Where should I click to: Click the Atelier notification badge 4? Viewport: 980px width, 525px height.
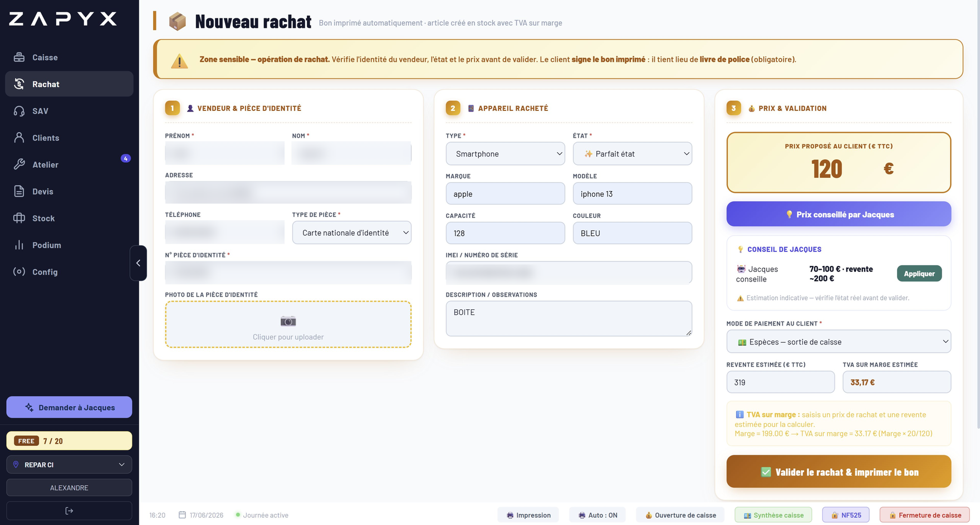click(126, 158)
